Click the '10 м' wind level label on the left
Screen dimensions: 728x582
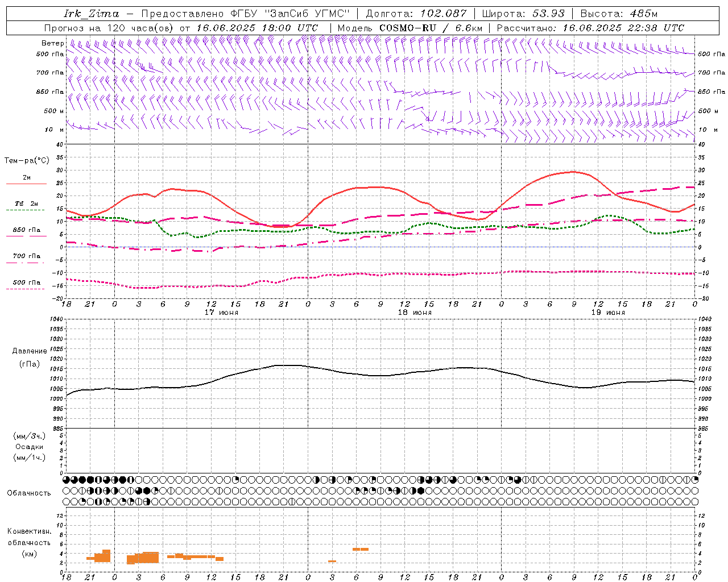click(x=55, y=130)
